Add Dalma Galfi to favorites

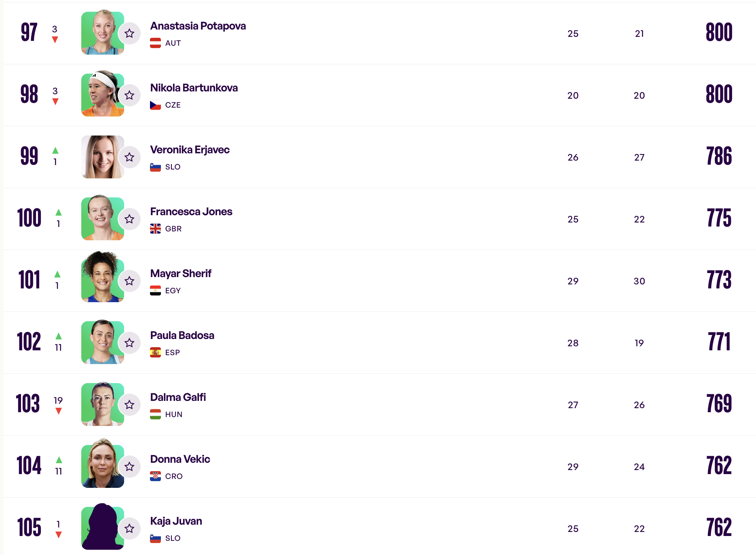[129, 405]
